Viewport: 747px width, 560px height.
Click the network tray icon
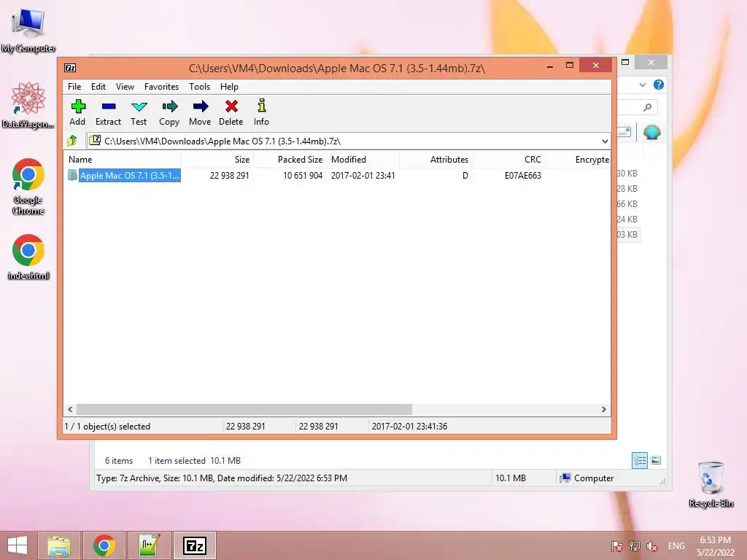[635, 546]
